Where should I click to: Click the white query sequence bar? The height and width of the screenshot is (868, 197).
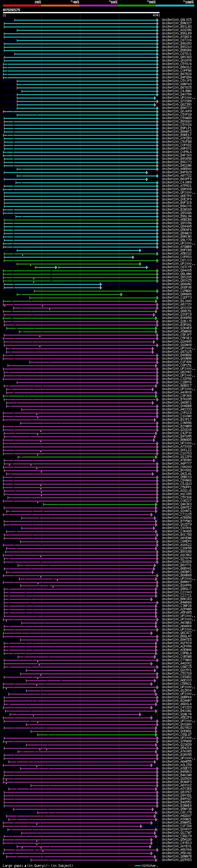tap(81, 13)
